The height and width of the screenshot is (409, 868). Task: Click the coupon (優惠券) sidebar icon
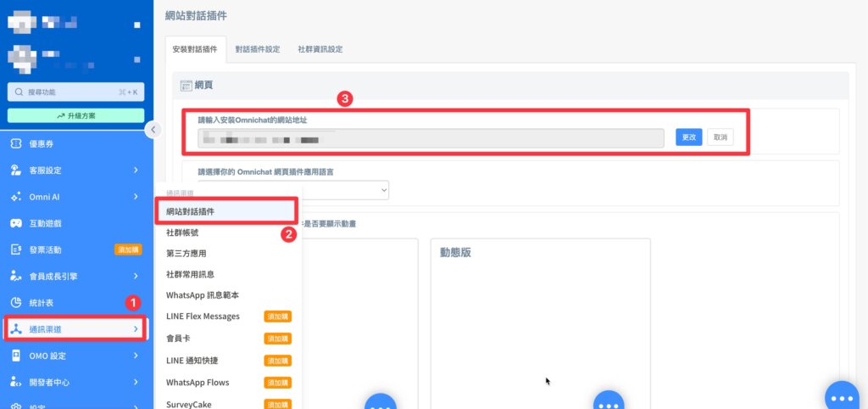point(15,144)
